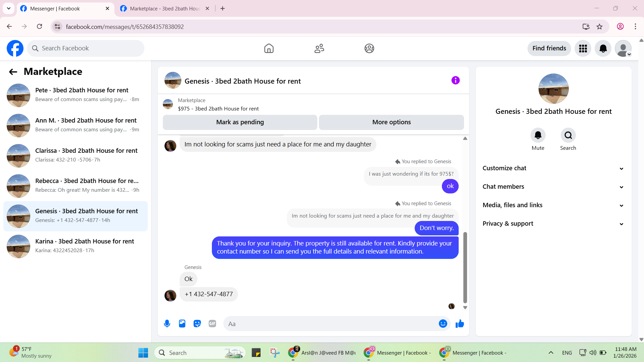Record a voice clip with microphone icon
644x362 pixels.
click(x=167, y=324)
